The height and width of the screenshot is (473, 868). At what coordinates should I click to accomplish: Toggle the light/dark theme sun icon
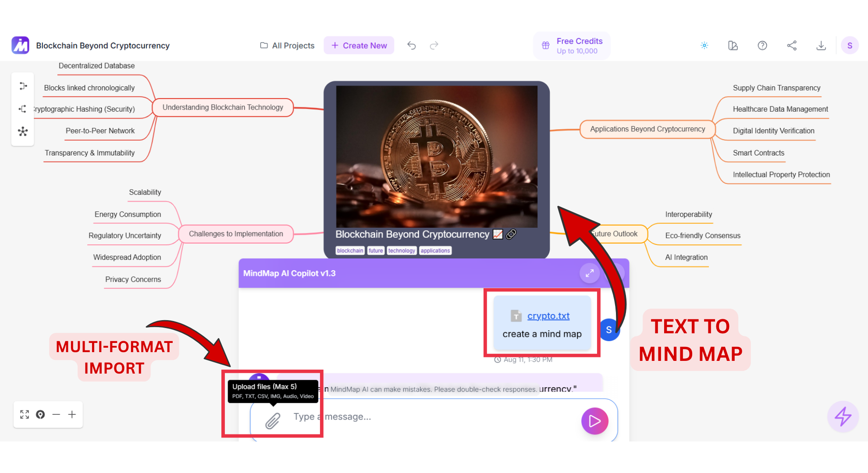(x=704, y=46)
